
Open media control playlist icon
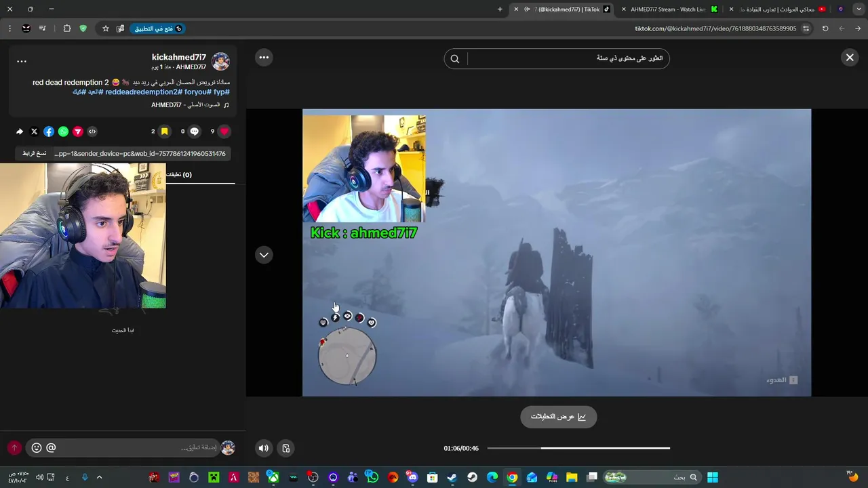click(x=42, y=28)
